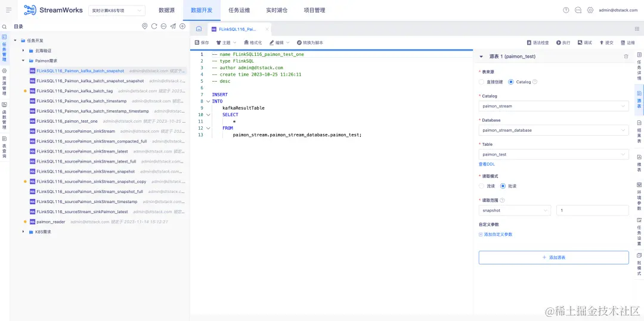Screen dimensions: 644x321
Task: Run 语法检查 syntax check
Action: [538, 43]
